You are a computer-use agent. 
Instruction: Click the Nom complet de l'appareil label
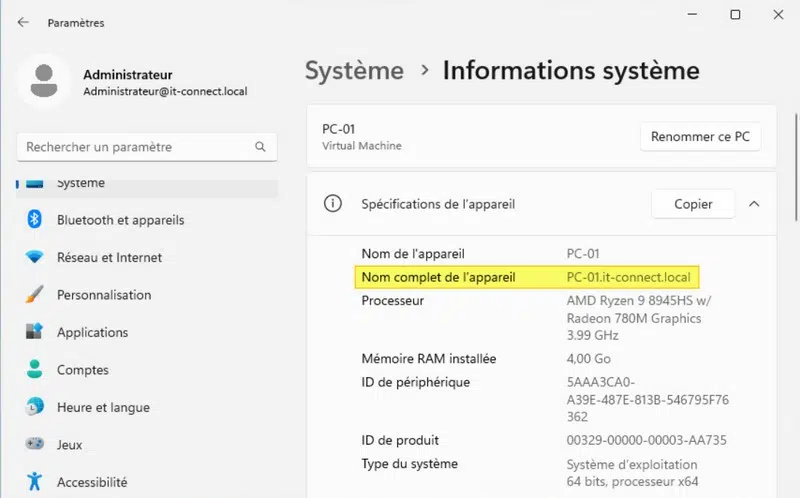(438, 277)
